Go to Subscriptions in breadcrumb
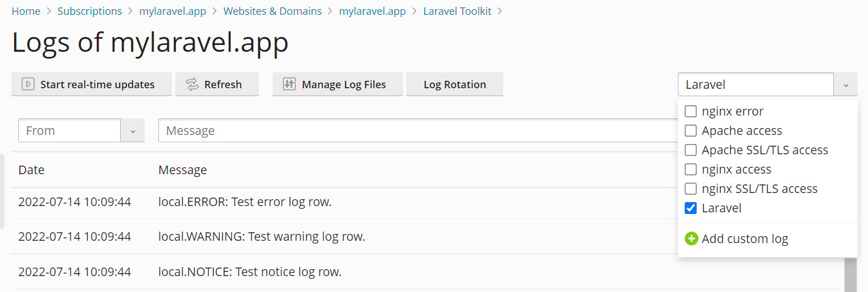 90,11
